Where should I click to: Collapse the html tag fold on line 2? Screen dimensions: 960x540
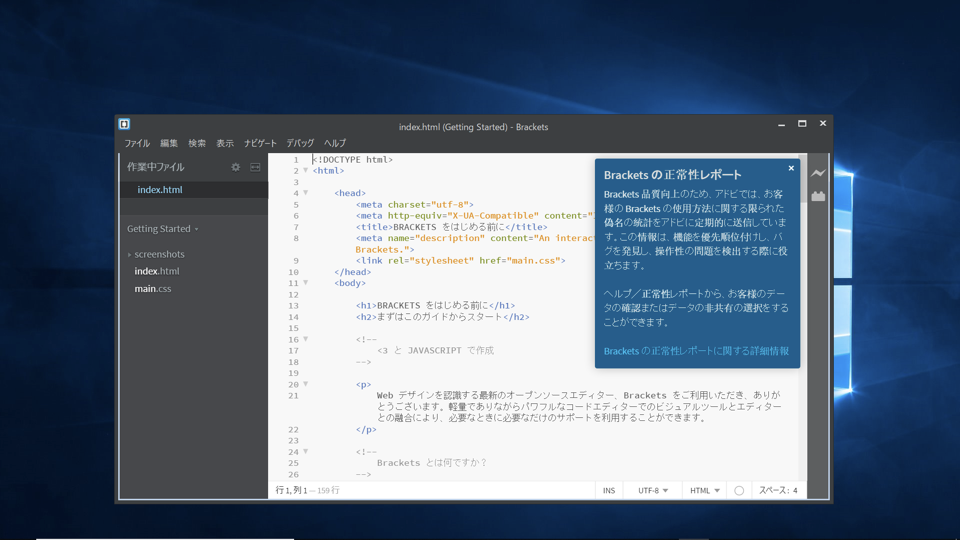coord(306,171)
